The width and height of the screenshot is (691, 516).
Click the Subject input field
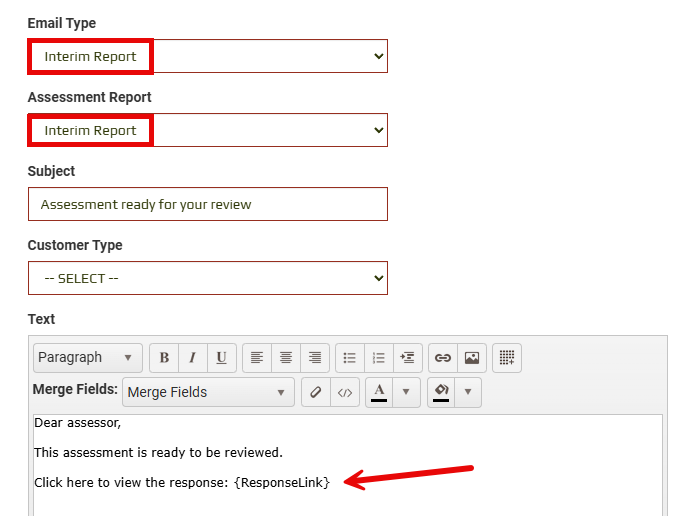[207, 204]
